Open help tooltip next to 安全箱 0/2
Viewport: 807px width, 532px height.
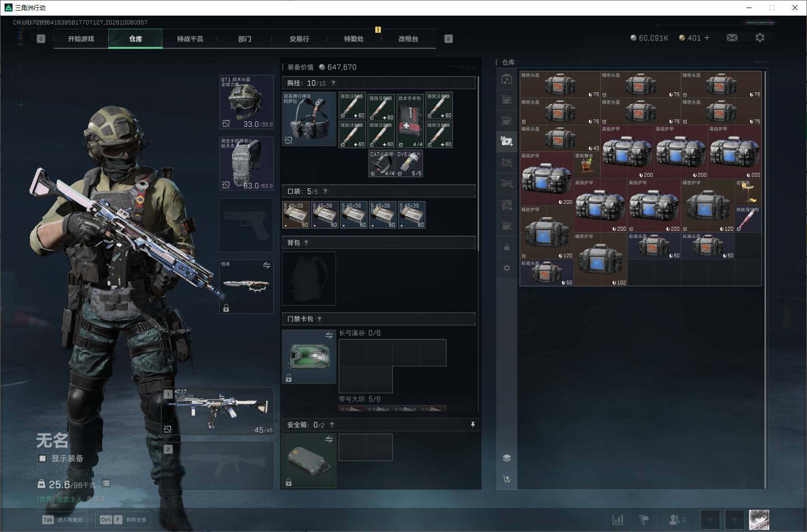[x=331, y=425]
